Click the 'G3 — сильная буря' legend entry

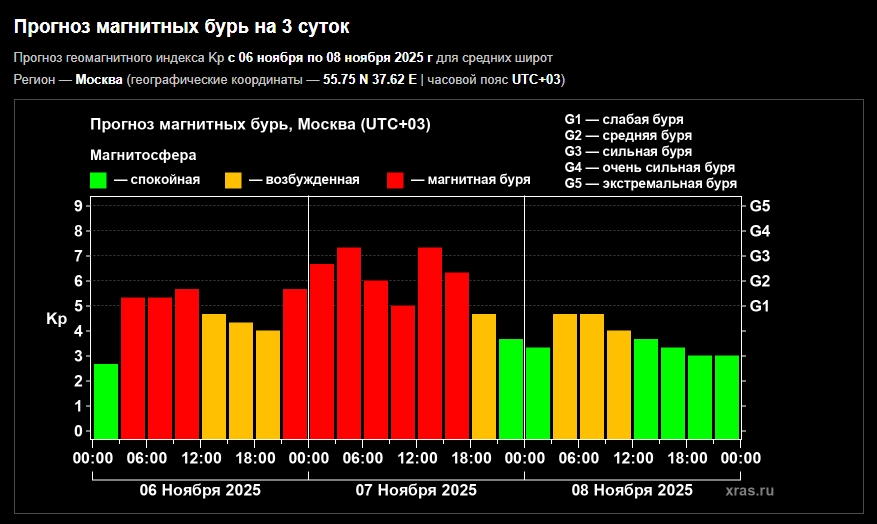[628, 152]
